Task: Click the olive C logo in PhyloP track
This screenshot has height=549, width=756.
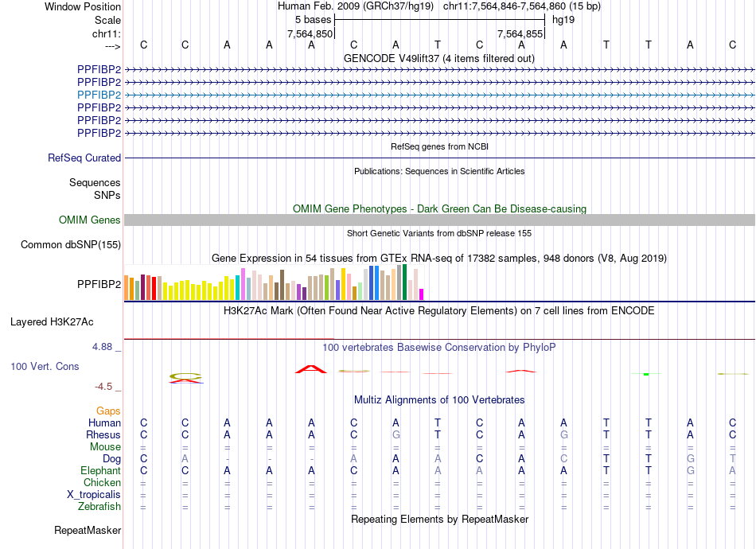Action: (x=185, y=376)
